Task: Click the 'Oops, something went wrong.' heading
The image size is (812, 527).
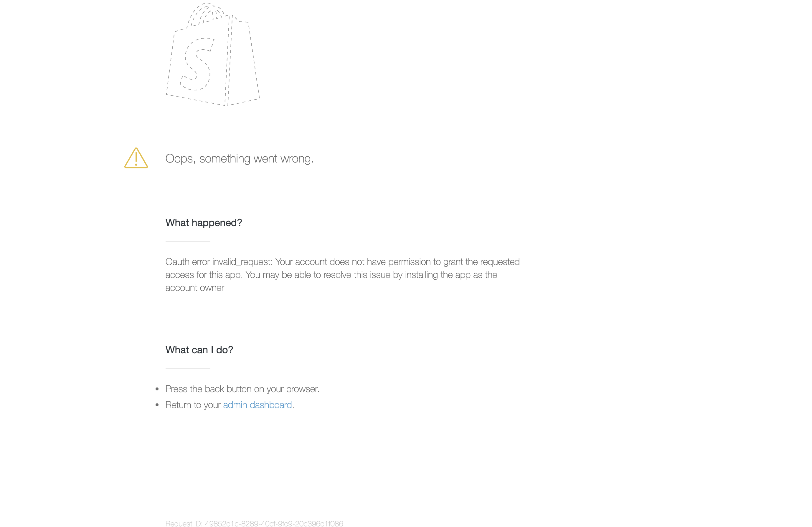Action: (x=240, y=158)
